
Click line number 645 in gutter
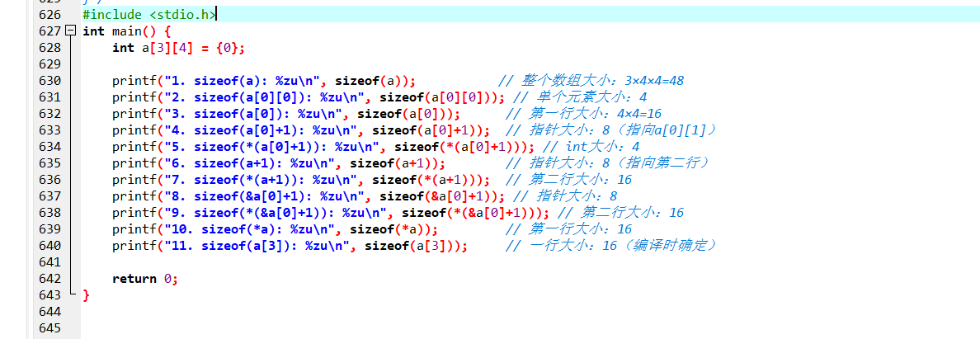(49, 327)
